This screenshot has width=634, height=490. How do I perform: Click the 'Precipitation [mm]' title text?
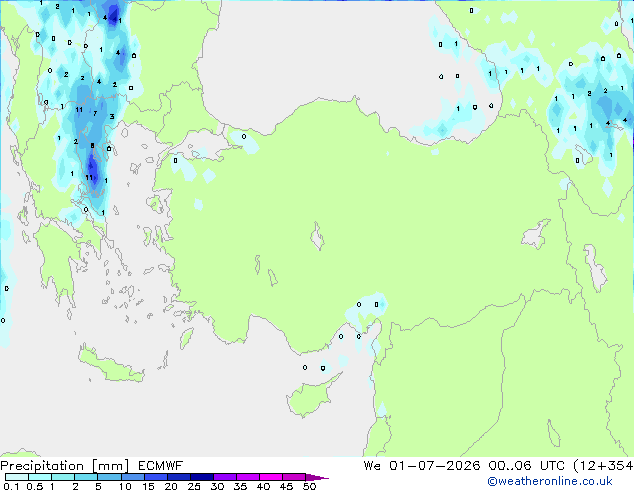pyautogui.click(x=65, y=466)
